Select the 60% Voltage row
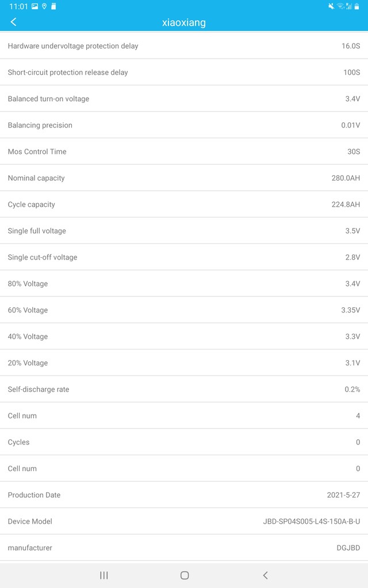Viewport: 368px width, 588px height. pyautogui.click(x=184, y=310)
